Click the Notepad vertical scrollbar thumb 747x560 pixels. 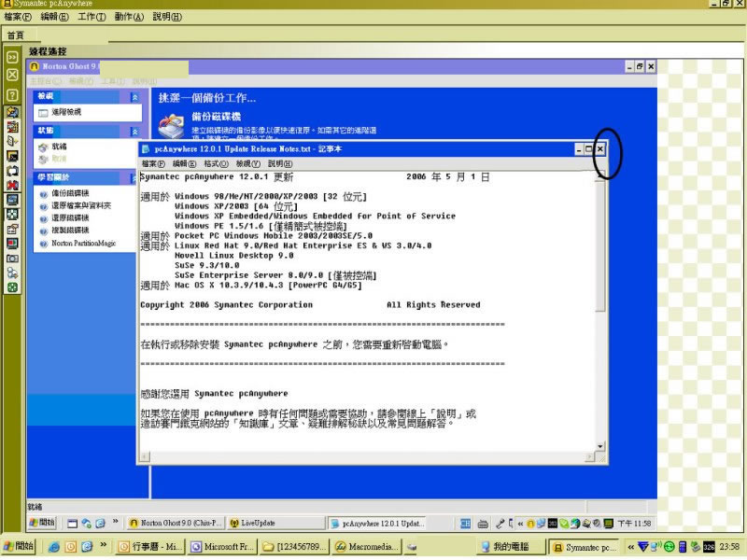tap(600, 246)
